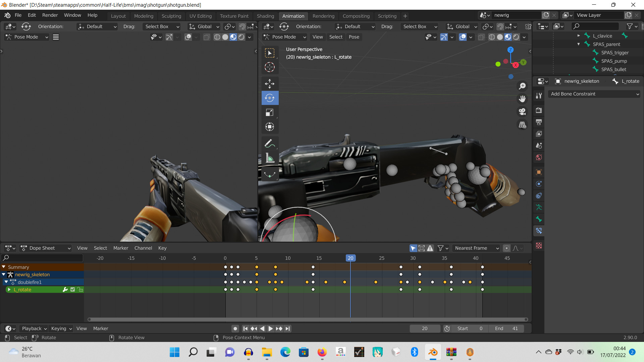This screenshot has height=362, width=644.
Task: Open the Render Properties tab
Action: [539, 110]
